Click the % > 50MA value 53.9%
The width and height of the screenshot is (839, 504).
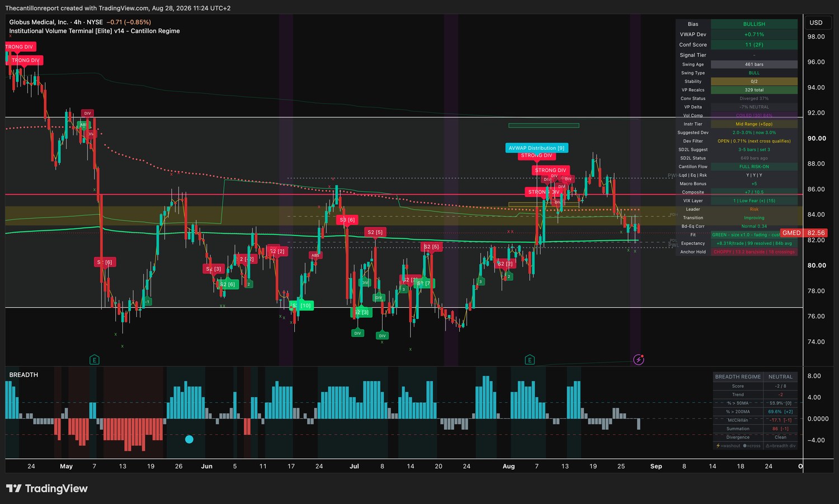[x=780, y=403]
